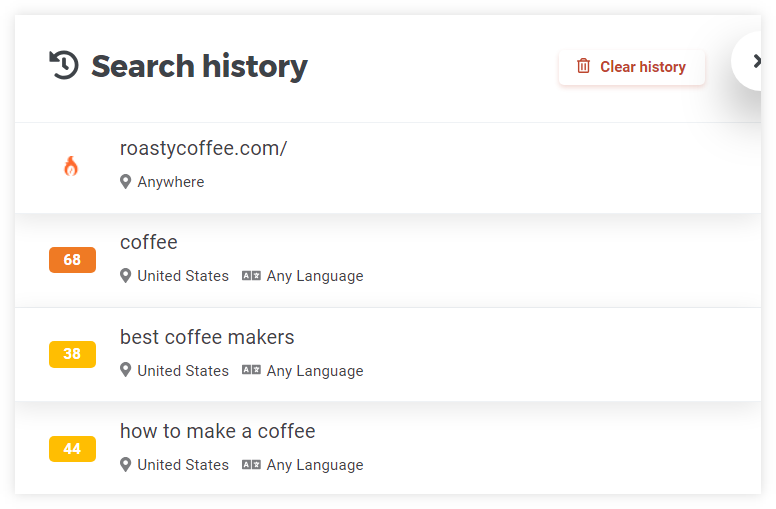Click the trash can icon in Clear history
776x509 pixels.
583,67
